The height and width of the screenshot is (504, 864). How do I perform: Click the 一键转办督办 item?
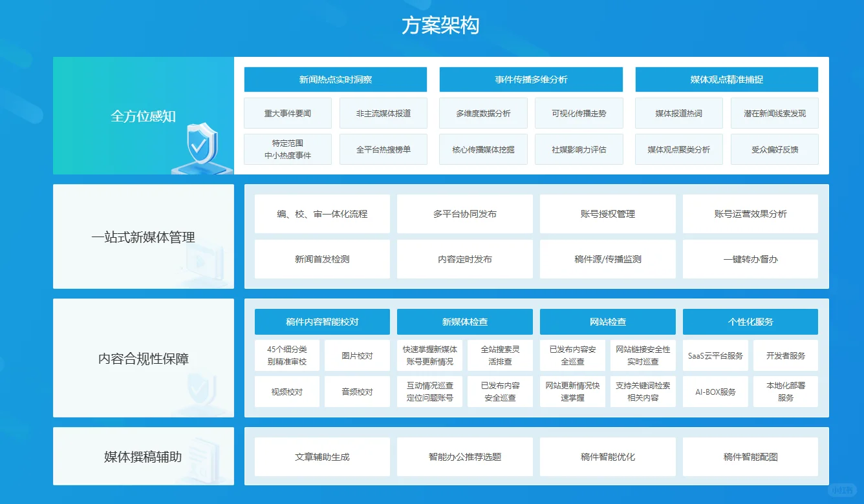pyautogui.click(x=750, y=259)
